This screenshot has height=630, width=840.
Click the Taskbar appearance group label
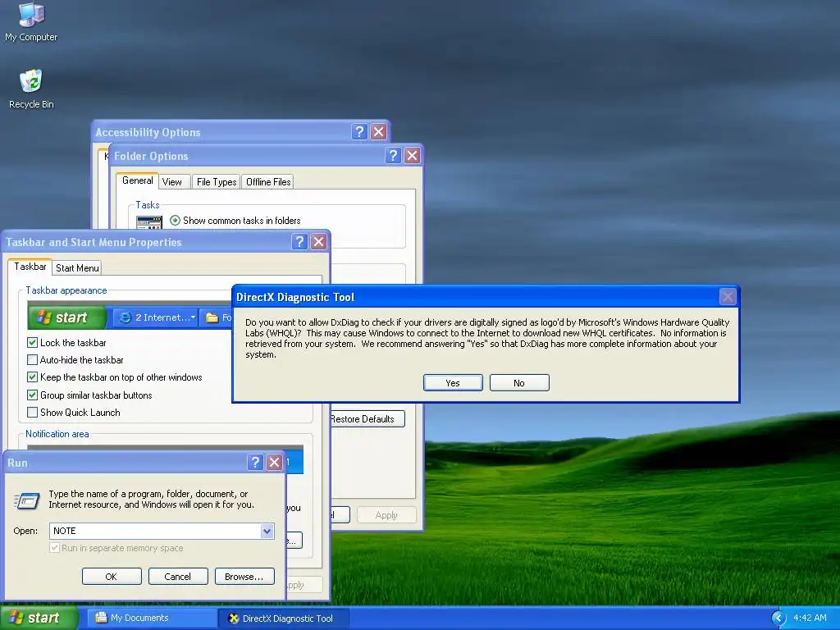click(66, 290)
